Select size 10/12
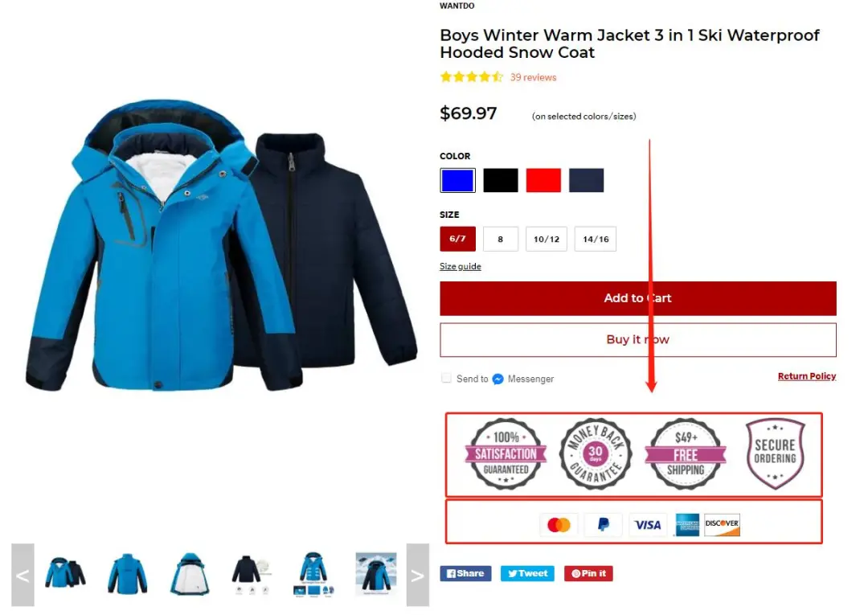 (x=547, y=239)
